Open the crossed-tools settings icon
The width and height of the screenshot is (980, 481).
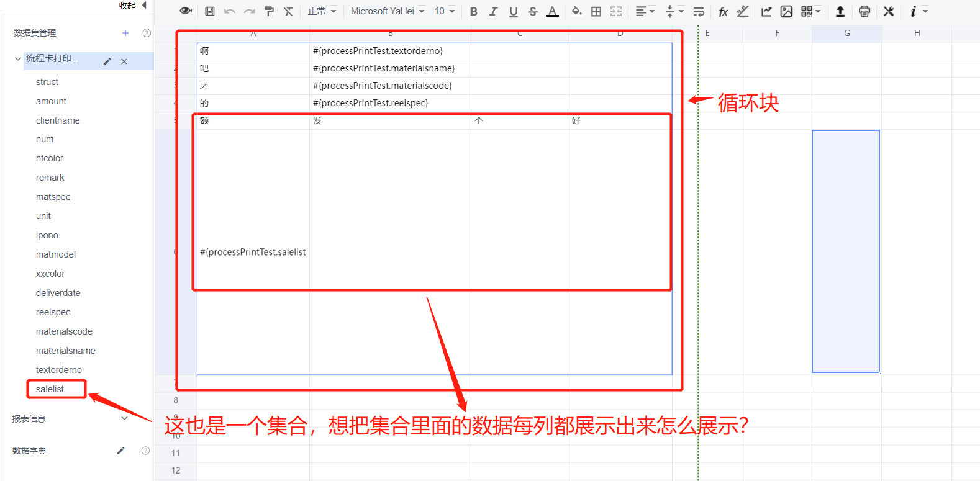pos(889,11)
